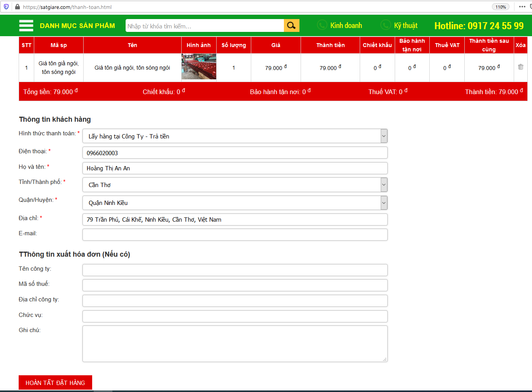The width and height of the screenshot is (532, 392).
Task: Click the search keyword input box
Action: tap(205, 26)
